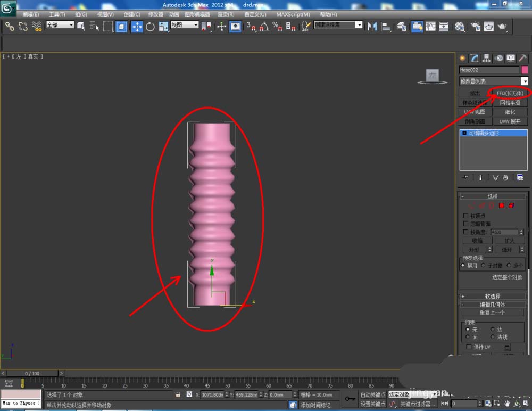Switch to the Utilities hammer tab
This screenshot has width=532, height=411.
pos(522,58)
